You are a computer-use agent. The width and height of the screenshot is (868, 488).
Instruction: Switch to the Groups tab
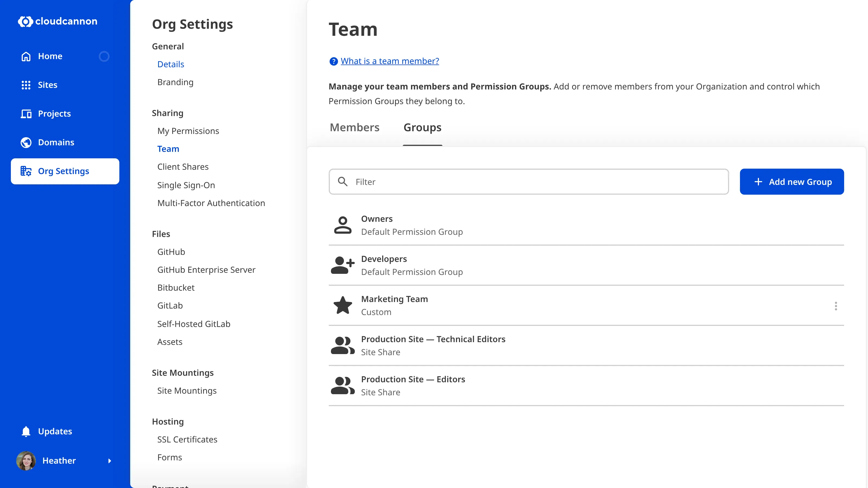(x=423, y=127)
